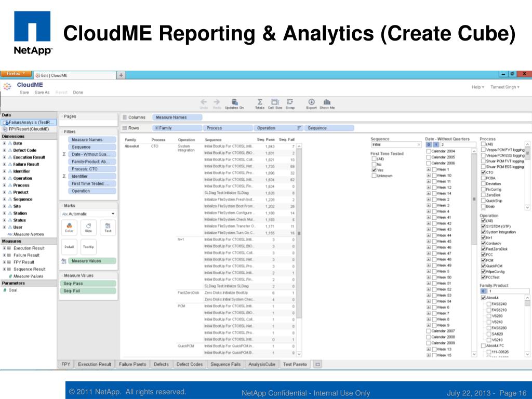Image resolution: width=532 pixels, height=399 pixels.
Task: Click the Done link
Action: click(x=78, y=92)
